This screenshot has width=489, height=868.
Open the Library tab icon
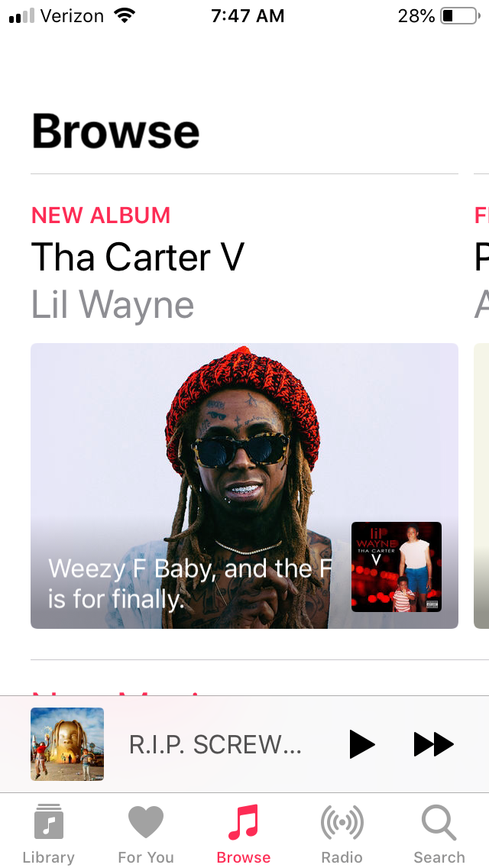pos(49,822)
